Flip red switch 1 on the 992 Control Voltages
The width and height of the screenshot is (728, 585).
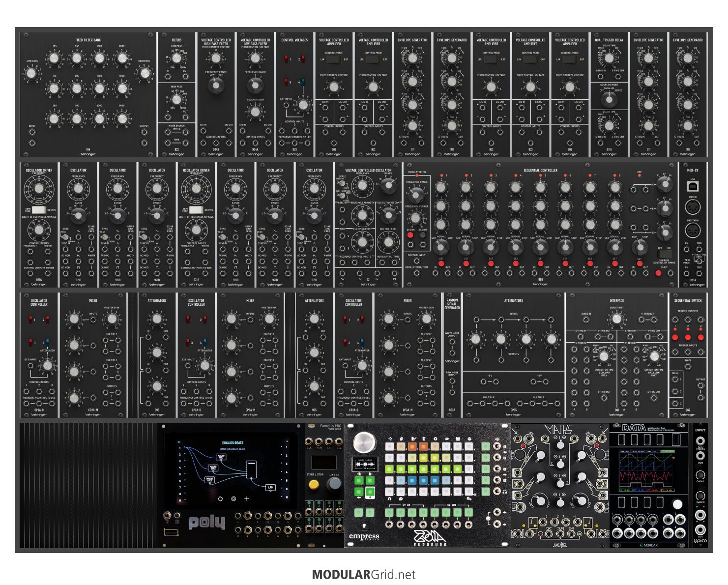pyautogui.click(x=287, y=59)
